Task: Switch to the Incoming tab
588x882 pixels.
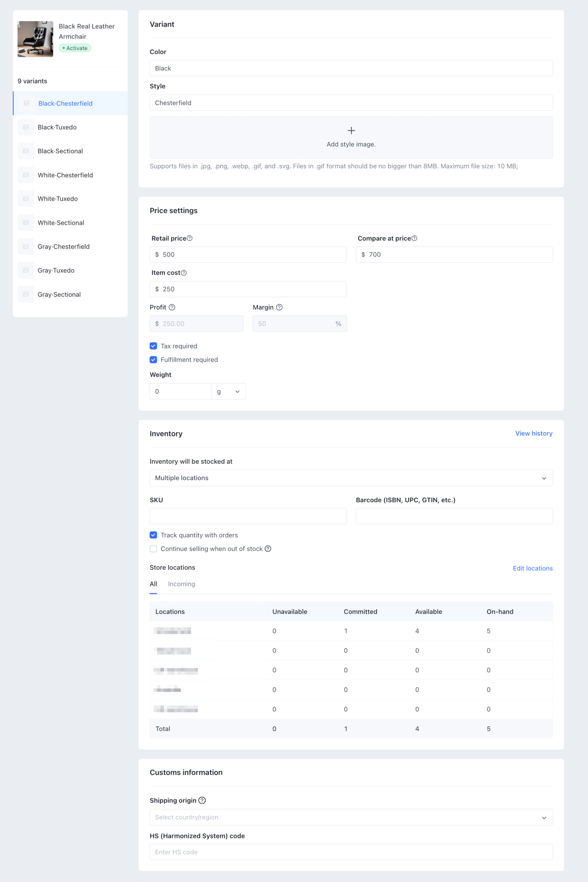Action: 182,584
